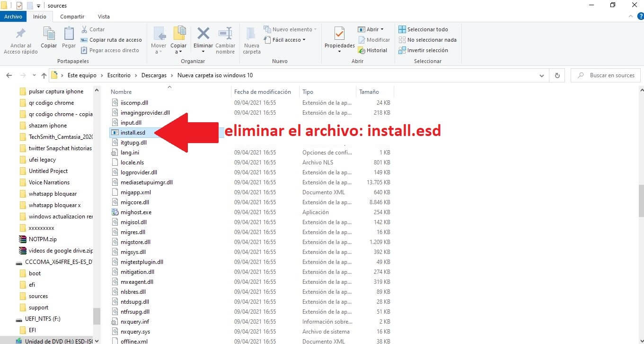Screen dimensions: 644x344
Task: Click the Eliminar X icon
Action: [x=203, y=34]
